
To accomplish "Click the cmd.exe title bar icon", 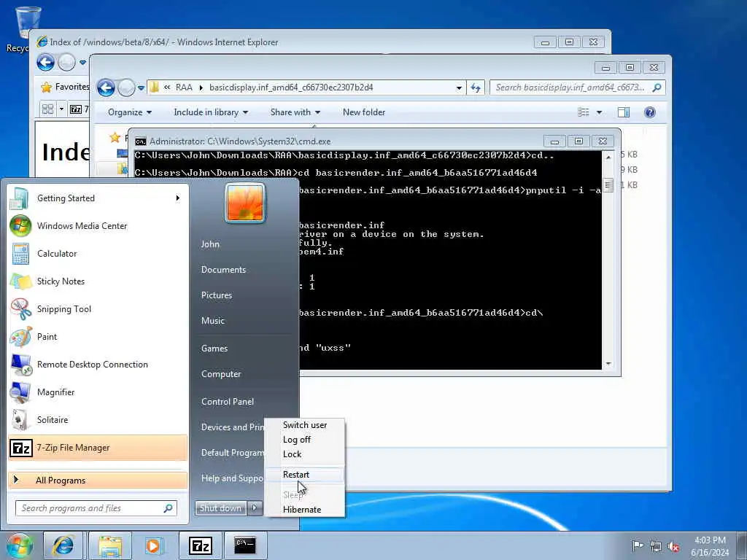I will coord(141,141).
